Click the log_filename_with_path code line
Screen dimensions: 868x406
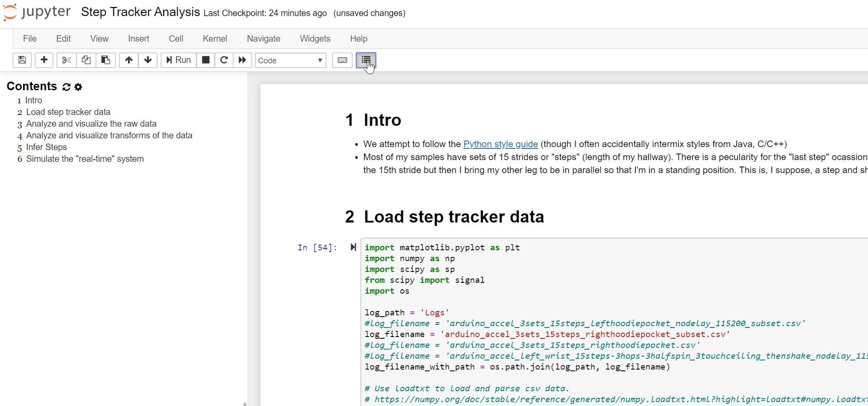517,367
